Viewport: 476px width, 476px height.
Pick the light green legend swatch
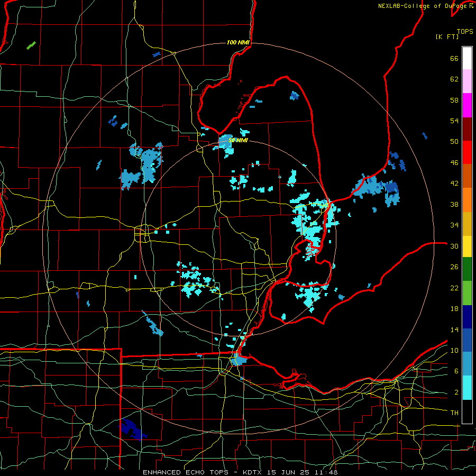point(467,293)
